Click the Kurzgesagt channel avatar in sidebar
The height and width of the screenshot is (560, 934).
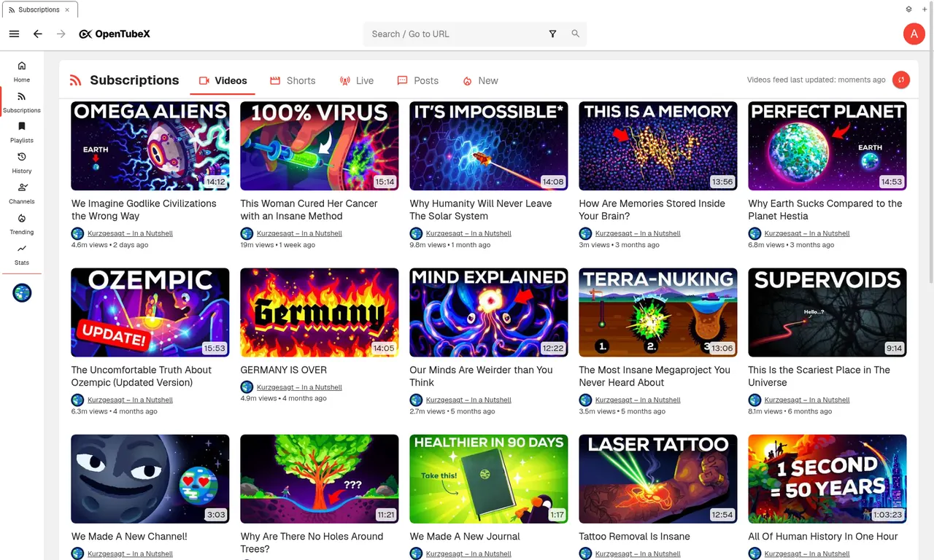pyautogui.click(x=22, y=292)
